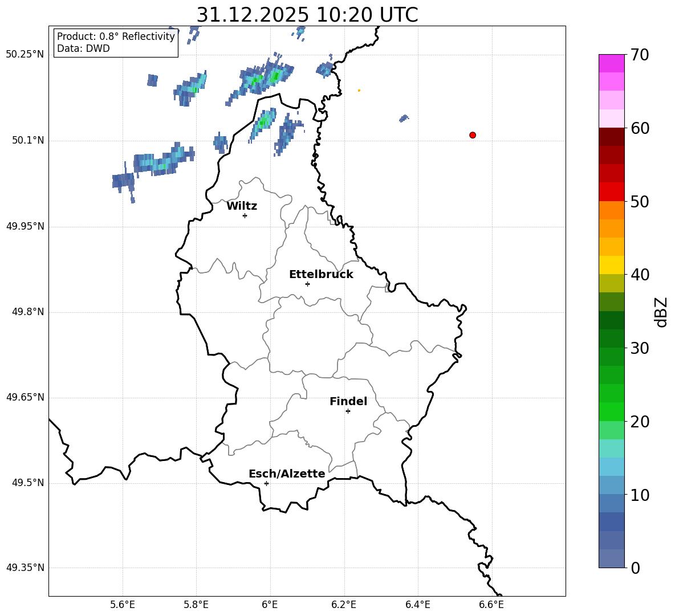Click the Product: 0.8° Reflectivity text

tap(116, 36)
